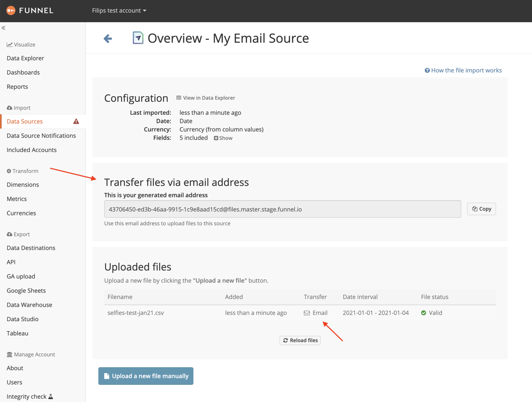Screen dimensions: 532x402
Task: Copy the generated email address
Action: pyautogui.click(x=481, y=209)
